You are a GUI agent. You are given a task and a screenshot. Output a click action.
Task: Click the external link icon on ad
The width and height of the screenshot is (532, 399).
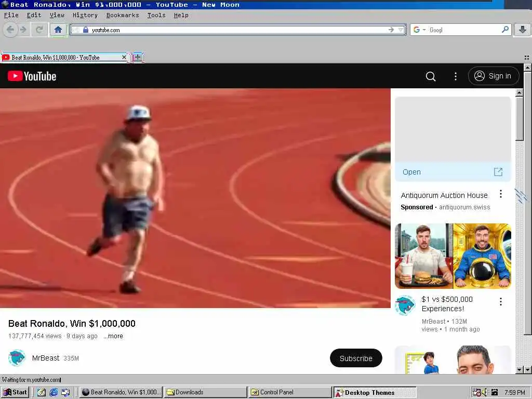click(x=498, y=172)
